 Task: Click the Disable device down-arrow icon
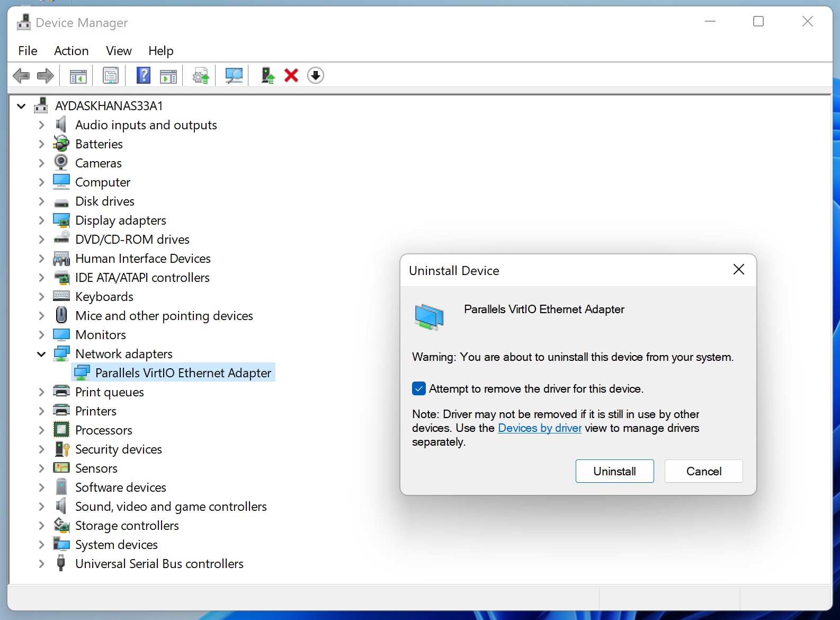[316, 76]
